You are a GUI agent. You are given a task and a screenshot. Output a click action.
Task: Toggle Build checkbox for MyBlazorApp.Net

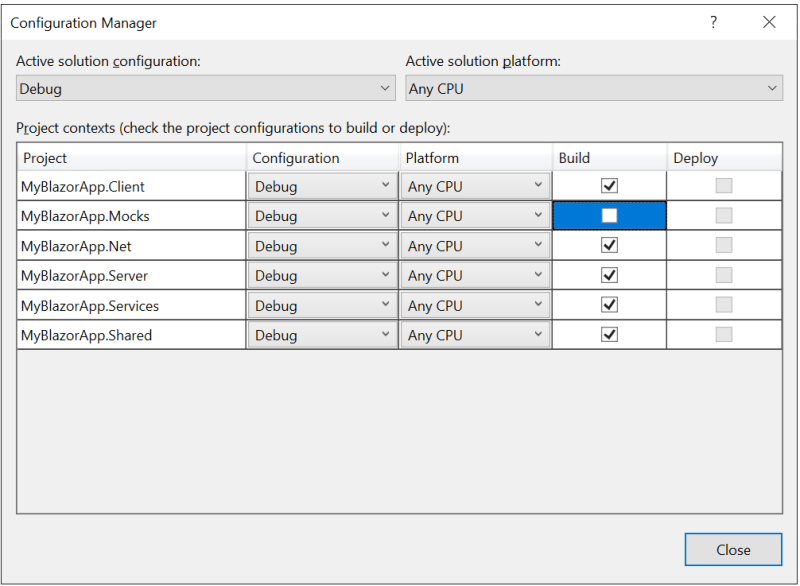609,245
